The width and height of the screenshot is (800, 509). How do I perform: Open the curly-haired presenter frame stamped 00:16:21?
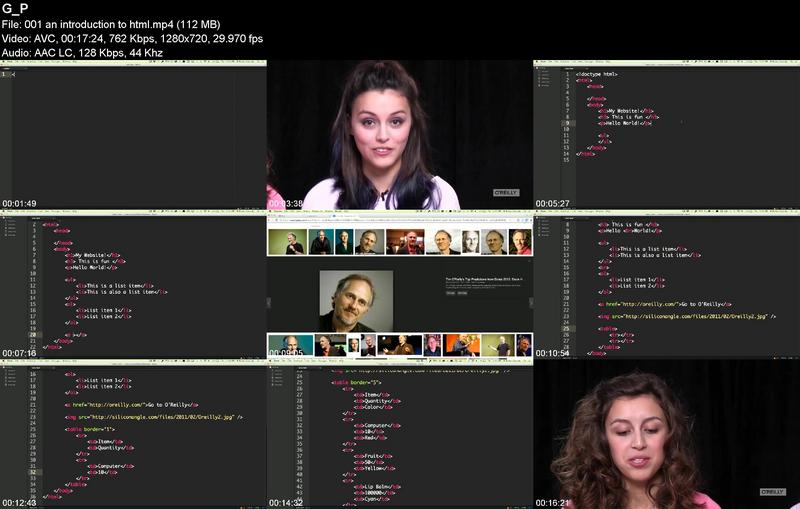[667, 434]
